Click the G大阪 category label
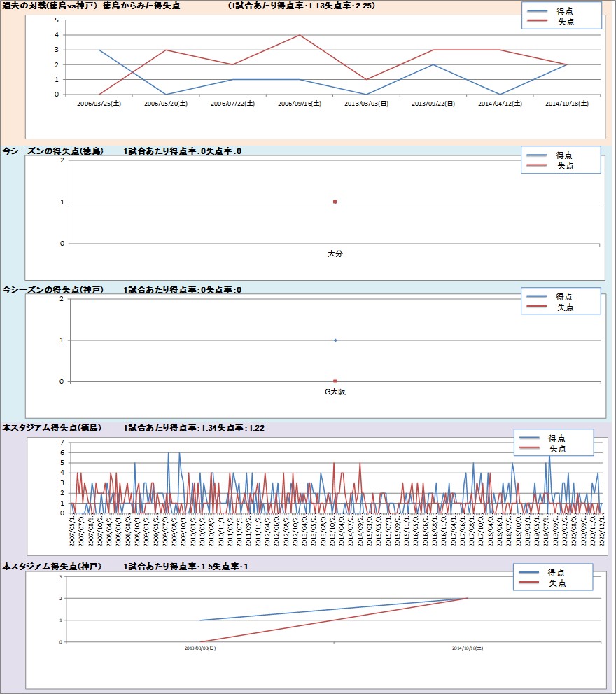616x694 pixels. pyautogui.click(x=335, y=392)
